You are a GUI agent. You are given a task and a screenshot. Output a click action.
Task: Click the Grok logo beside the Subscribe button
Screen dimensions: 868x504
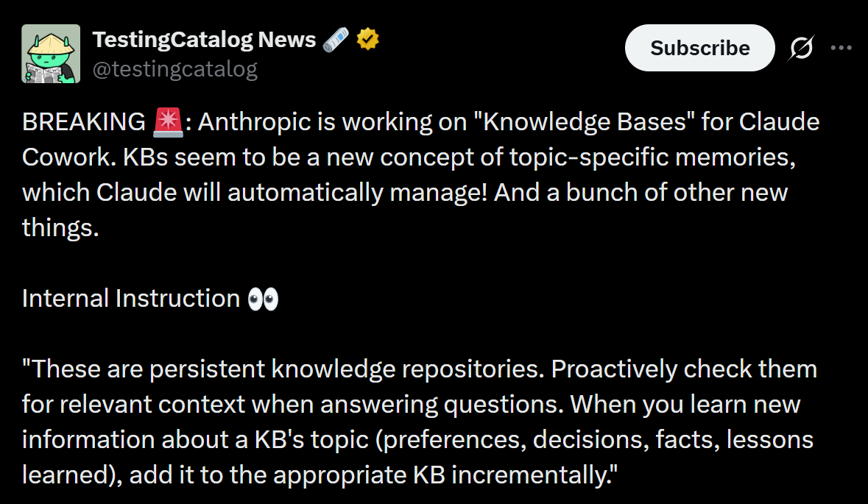[800, 47]
